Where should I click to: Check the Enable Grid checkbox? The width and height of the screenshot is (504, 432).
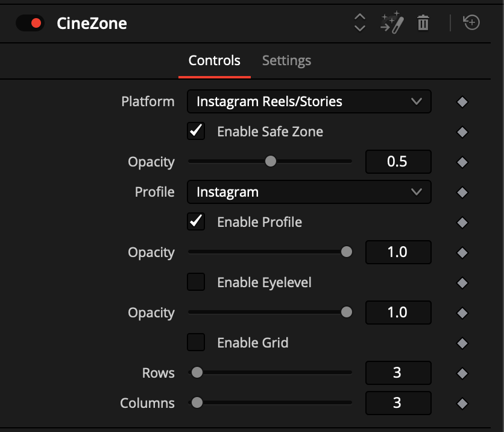point(196,342)
